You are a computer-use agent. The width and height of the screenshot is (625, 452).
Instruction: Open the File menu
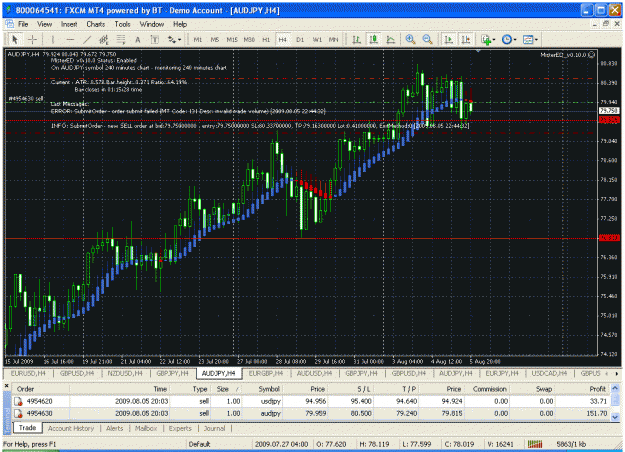tap(23, 24)
